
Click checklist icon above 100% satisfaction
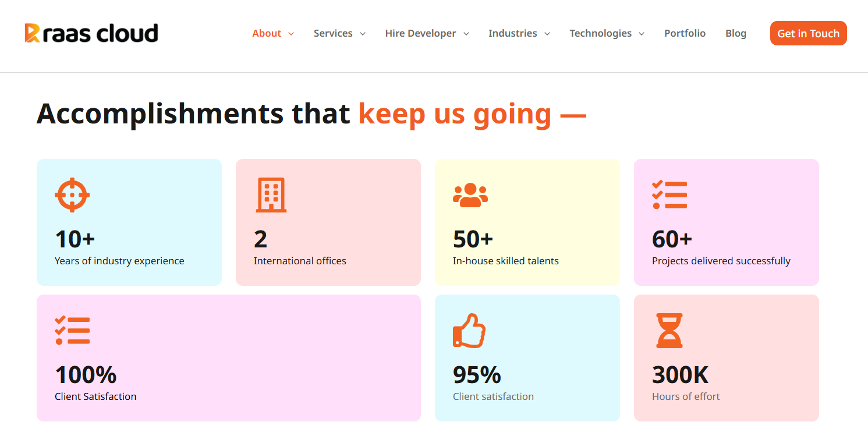coord(72,330)
